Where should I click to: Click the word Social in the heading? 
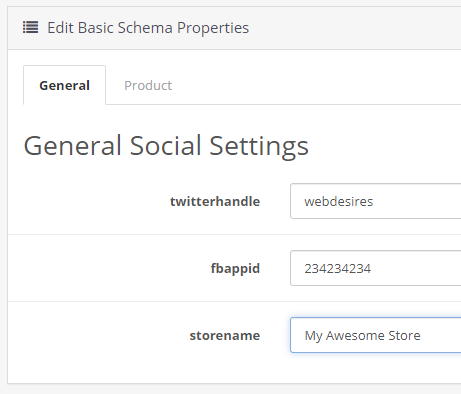click(165, 145)
